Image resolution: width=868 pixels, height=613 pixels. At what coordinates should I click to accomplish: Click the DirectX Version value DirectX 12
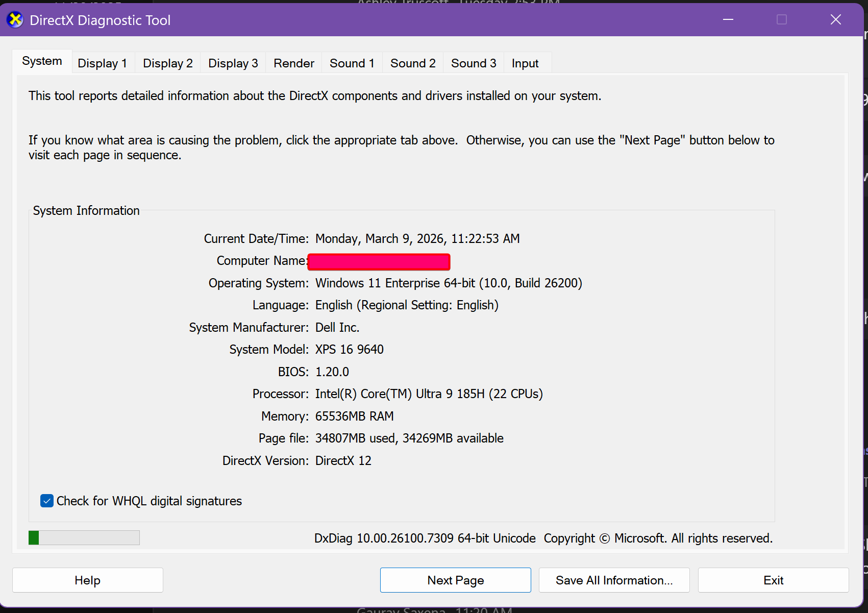tap(343, 461)
